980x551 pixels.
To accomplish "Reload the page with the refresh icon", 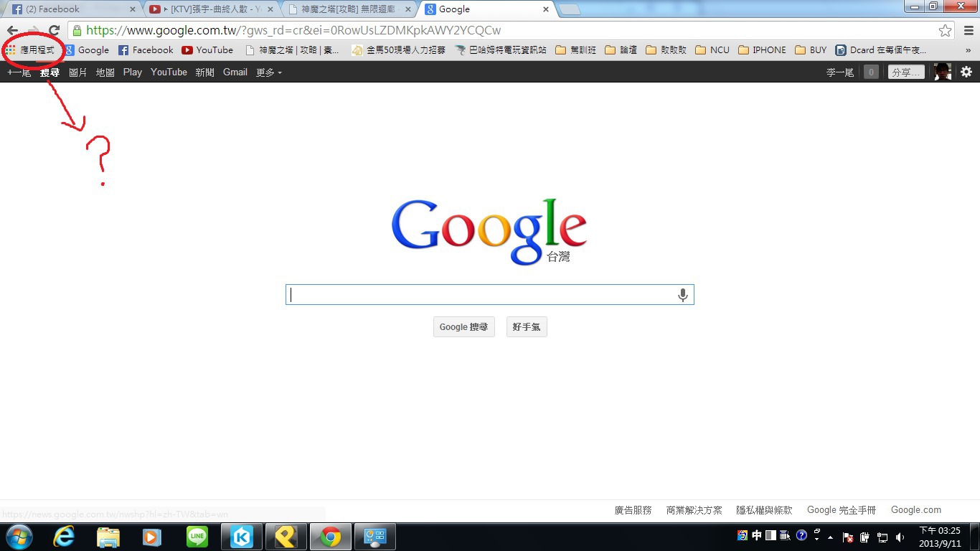I will click(x=54, y=31).
